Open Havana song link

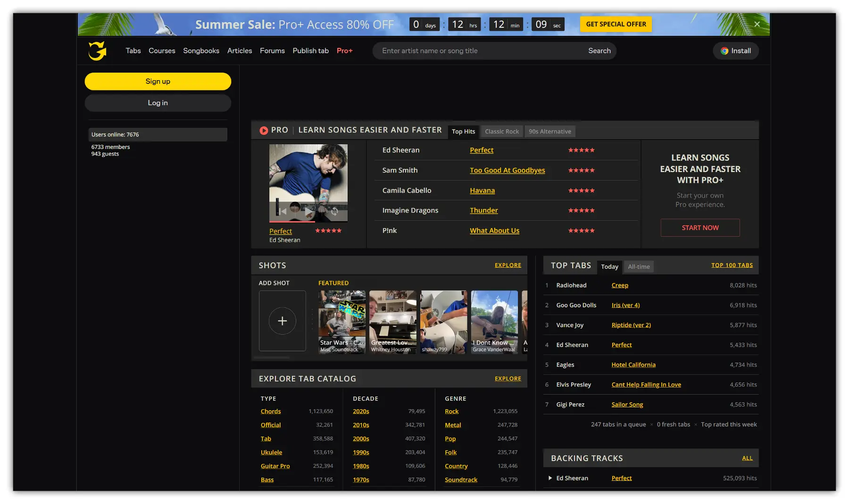482,190
